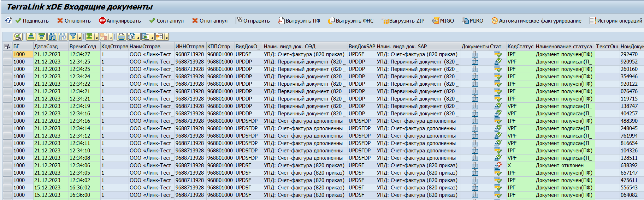
Task: Click the Print icon in grid toolbar
Action: coord(122,37)
